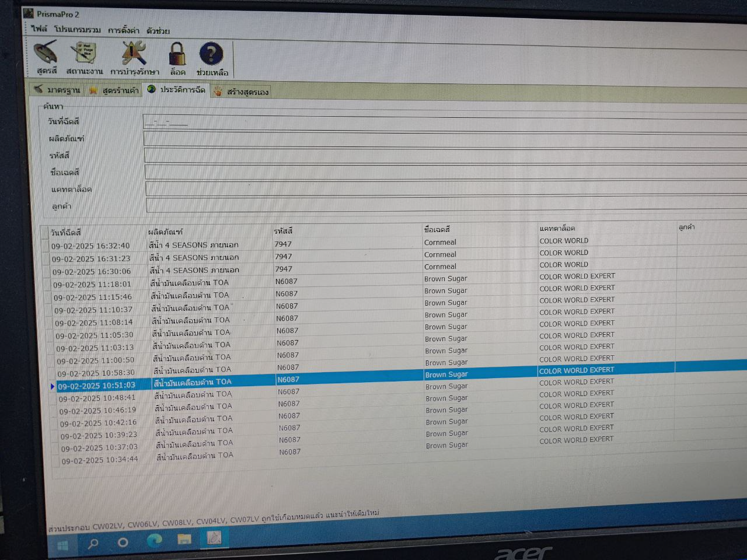Click Cornmeal in the 16:32:40 row
Image resolution: width=747 pixels, height=560 pixels.
(440, 243)
